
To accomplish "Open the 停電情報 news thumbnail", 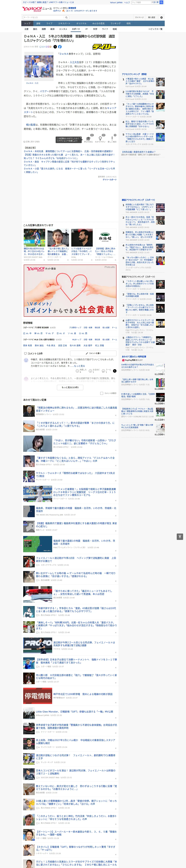I will pos(38,696).
